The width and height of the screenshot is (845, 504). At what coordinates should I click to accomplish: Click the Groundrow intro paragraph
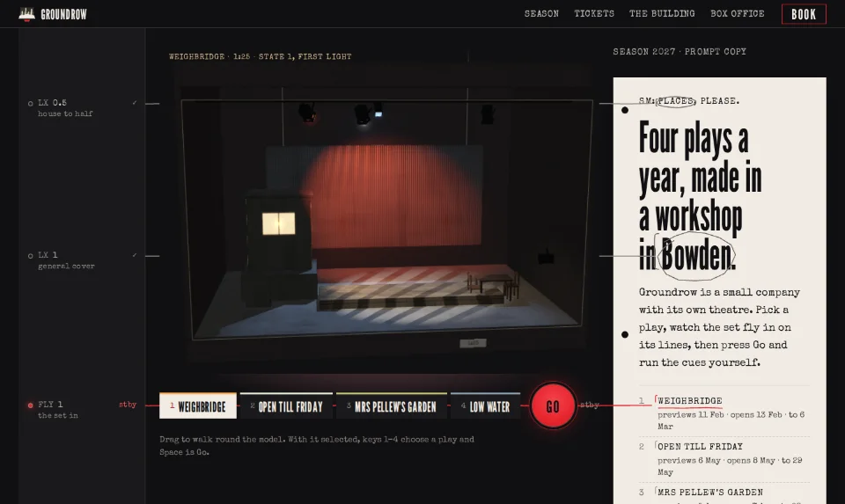719,327
